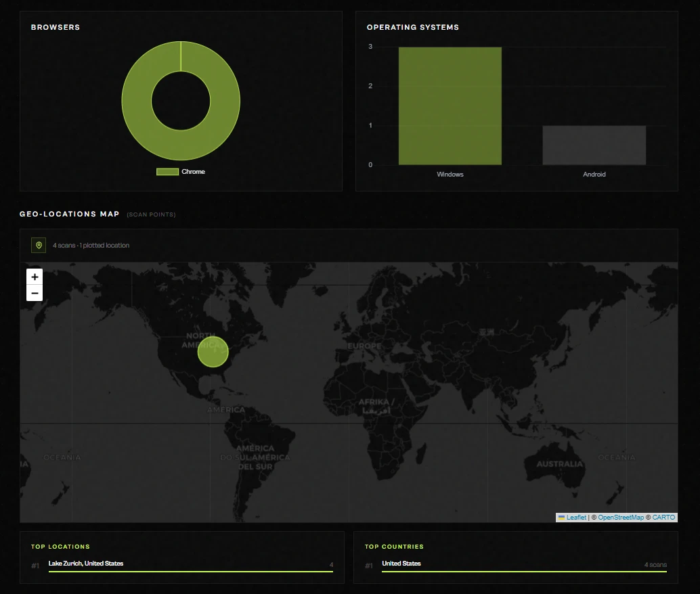Select the Windows bar in the chart

450,106
